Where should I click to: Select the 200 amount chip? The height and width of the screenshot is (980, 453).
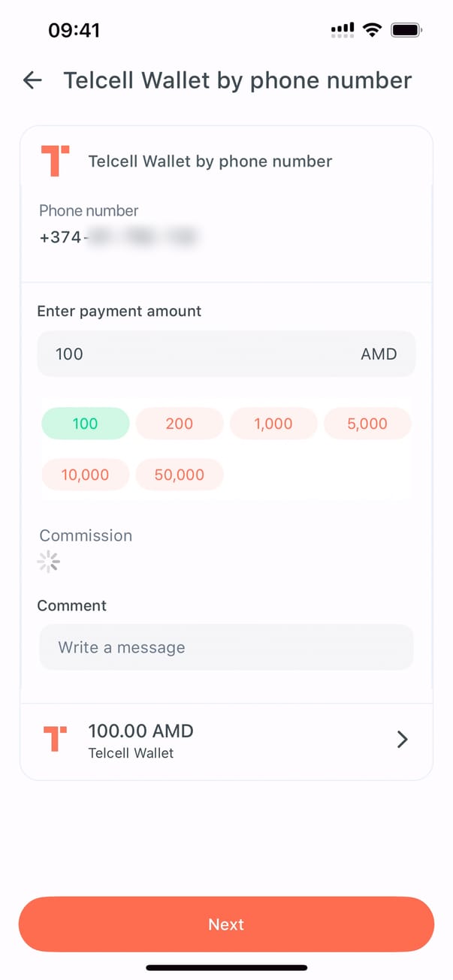coord(180,424)
